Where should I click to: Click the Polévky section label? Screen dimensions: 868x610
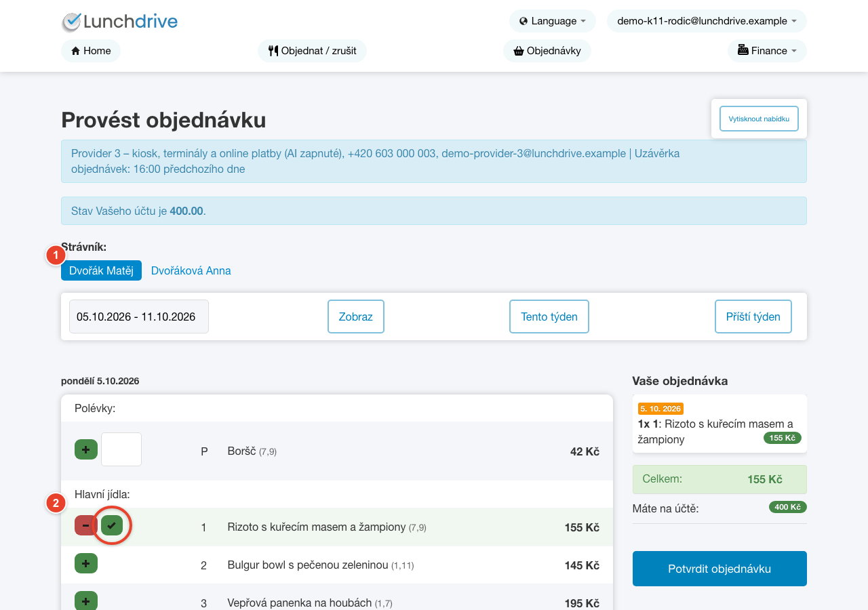click(95, 408)
